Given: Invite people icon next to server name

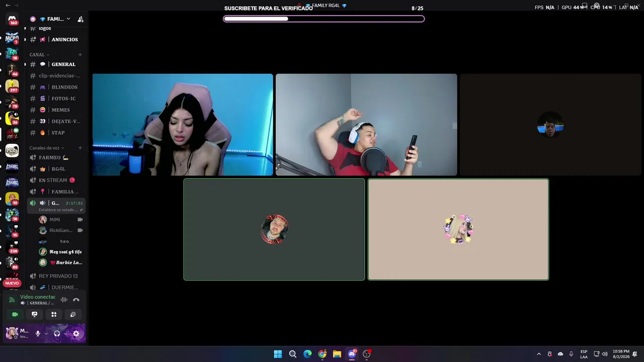Looking at the screenshot, I should tap(80, 19).
